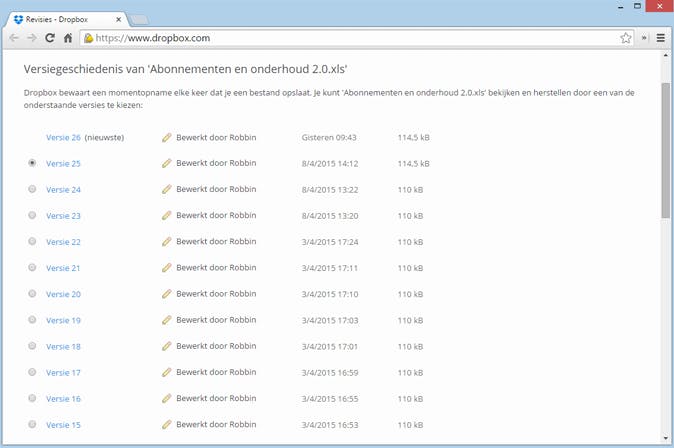Click pencil icon on Versie 15 row

click(167, 425)
